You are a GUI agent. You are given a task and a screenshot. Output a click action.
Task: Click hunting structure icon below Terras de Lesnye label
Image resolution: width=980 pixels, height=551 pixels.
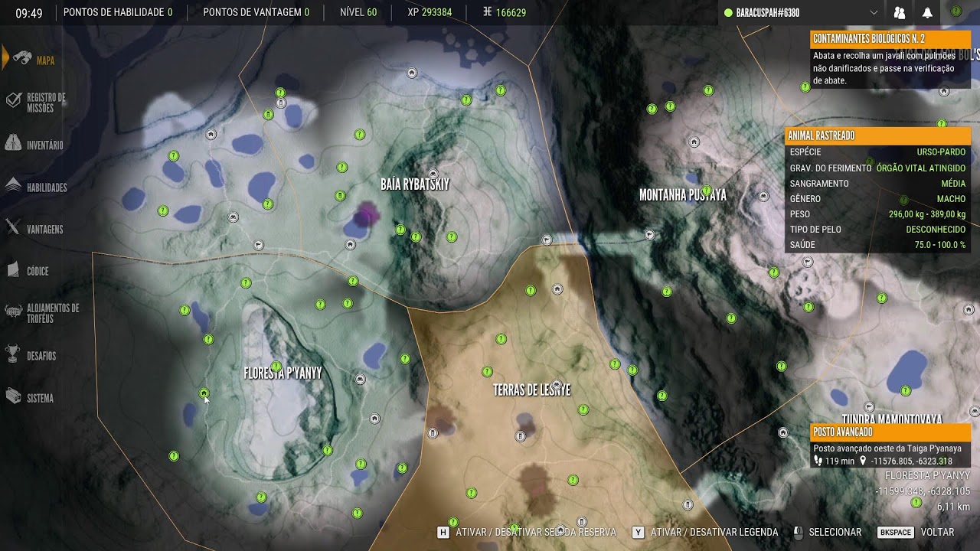[521, 436]
